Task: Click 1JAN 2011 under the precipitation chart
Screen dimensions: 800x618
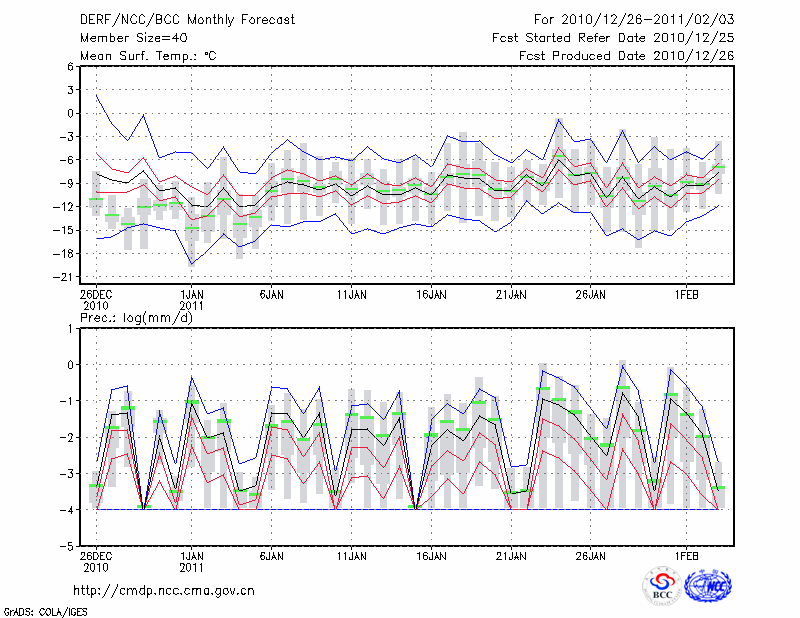Action: click(192, 560)
